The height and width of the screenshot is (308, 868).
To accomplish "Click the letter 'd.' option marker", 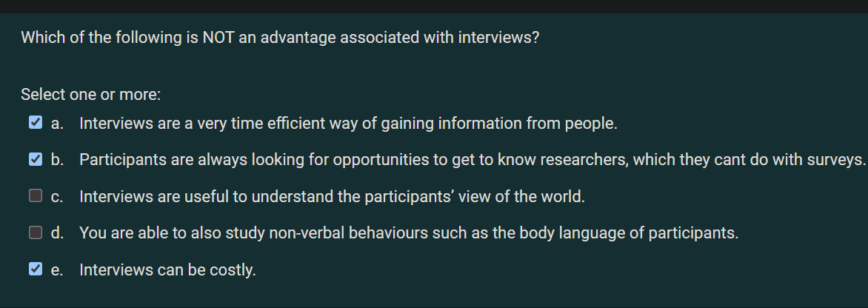I will [x=57, y=233].
